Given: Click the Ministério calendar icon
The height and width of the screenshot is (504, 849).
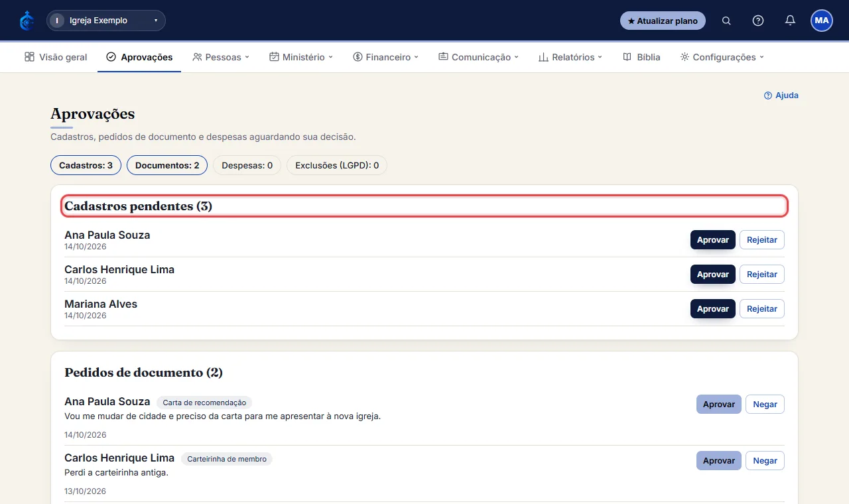Looking at the screenshot, I should click(274, 57).
